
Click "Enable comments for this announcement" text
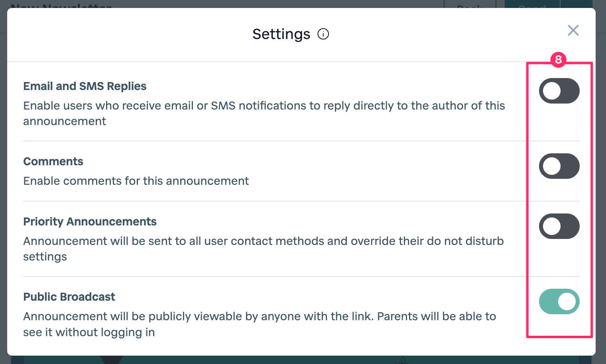point(136,181)
